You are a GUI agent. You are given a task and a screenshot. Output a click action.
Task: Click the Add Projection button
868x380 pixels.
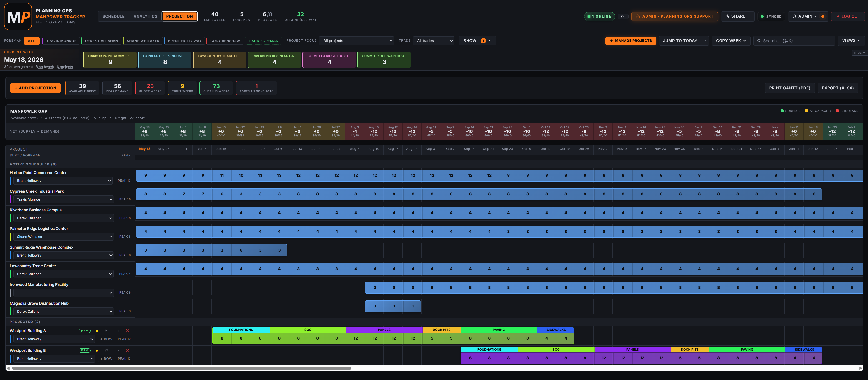[x=36, y=88]
